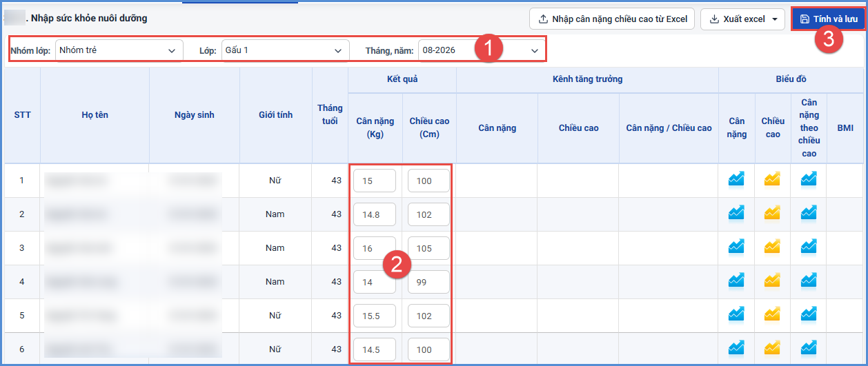Open weight-for-height chart for row 2
The height and width of the screenshot is (366, 868).
809,213
